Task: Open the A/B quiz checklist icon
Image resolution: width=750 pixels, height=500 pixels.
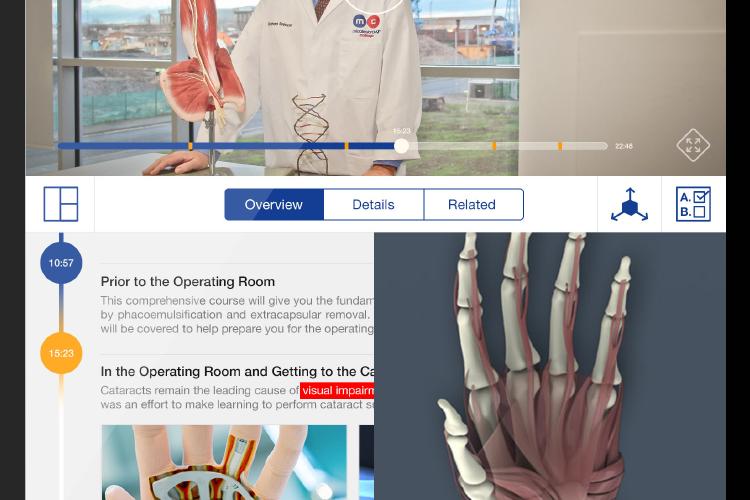Action: click(x=693, y=204)
